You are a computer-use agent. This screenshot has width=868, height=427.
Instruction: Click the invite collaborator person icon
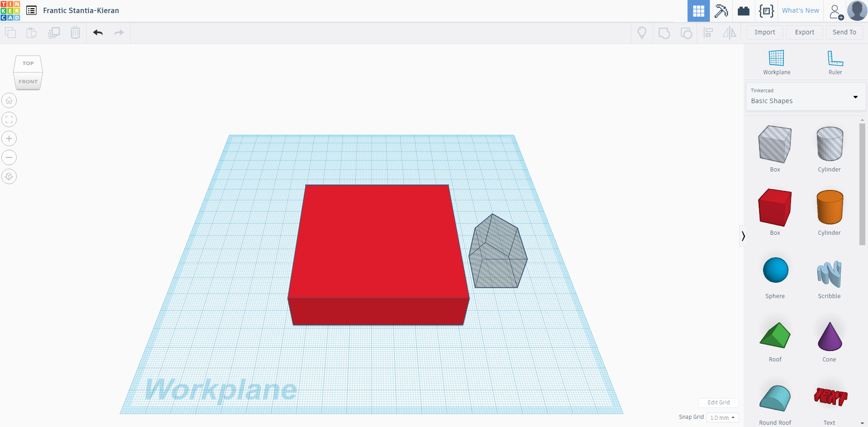[x=836, y=12]
